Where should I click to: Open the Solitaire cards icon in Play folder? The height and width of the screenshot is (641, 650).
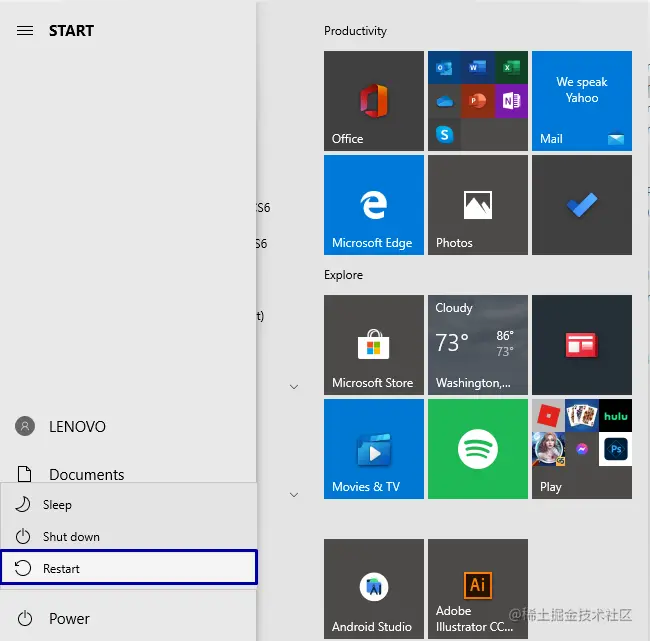pyautogui.click(x=582, y=415)
